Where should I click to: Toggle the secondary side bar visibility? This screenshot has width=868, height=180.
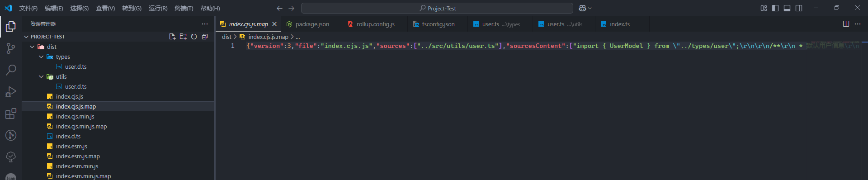pos(799,8)
